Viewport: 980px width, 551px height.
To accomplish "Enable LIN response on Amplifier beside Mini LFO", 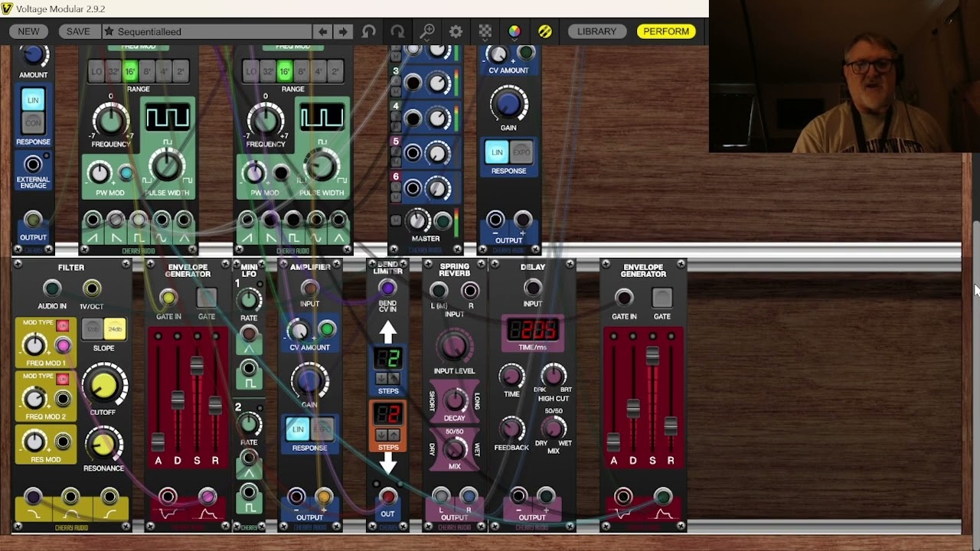I will (x=298, y=429).
